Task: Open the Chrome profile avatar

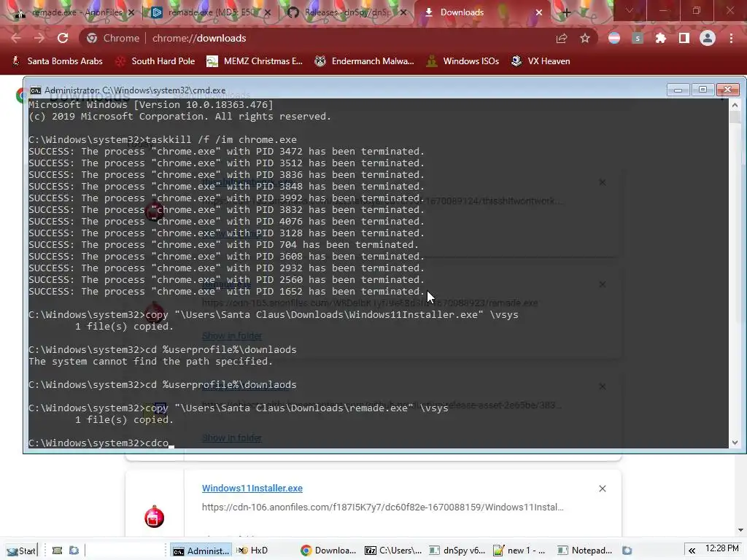Action: pos(708,38)
